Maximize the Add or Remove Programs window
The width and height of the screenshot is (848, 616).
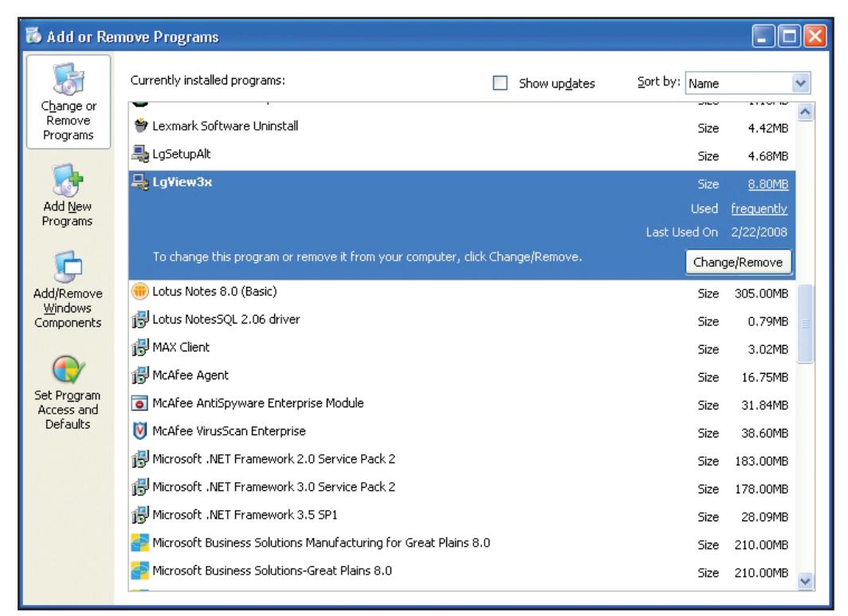(x=789, y=37)
